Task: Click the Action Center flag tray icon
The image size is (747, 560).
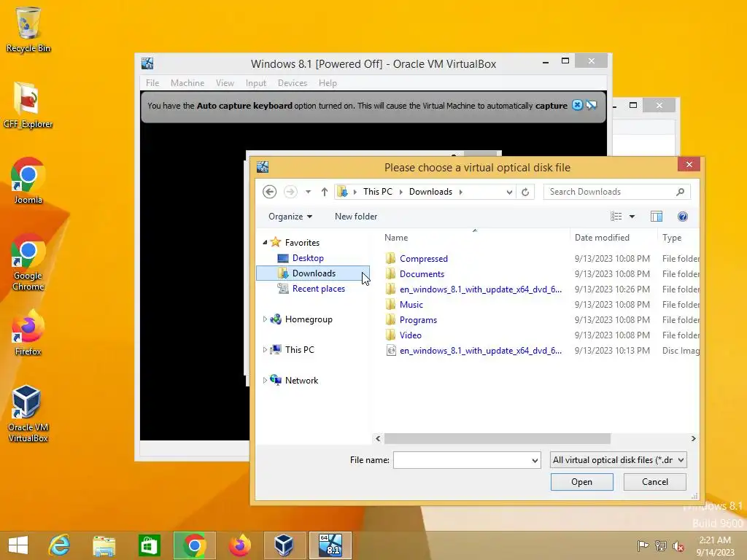Action: (643, 545)
